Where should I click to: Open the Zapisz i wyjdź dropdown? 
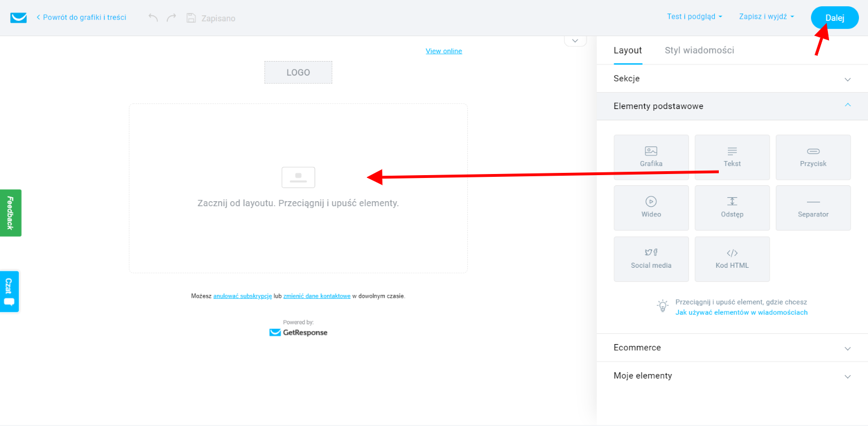(766, 16)
